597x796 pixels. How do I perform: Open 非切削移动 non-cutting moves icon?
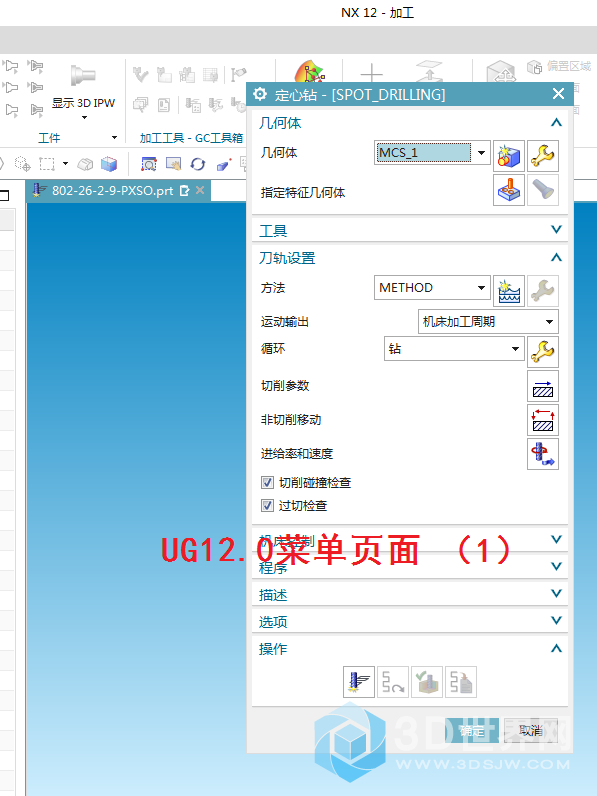coord(543,420)
